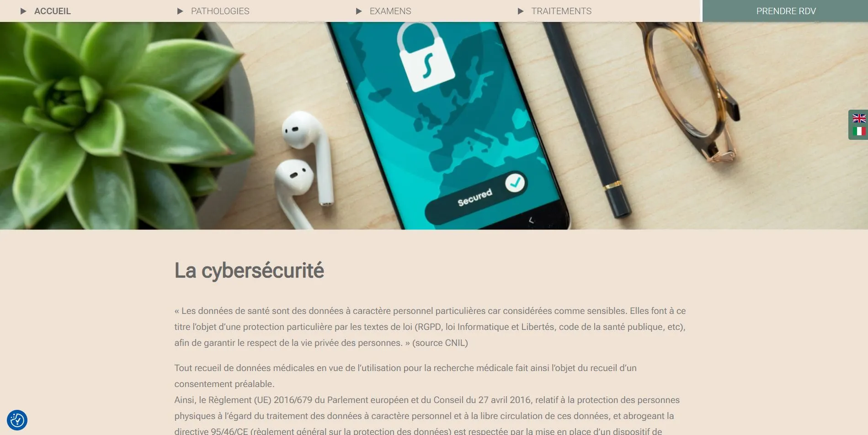Open the cookie consent preferences badge
The width and height of the screenshot is (868, 435).
pos(17,420)
